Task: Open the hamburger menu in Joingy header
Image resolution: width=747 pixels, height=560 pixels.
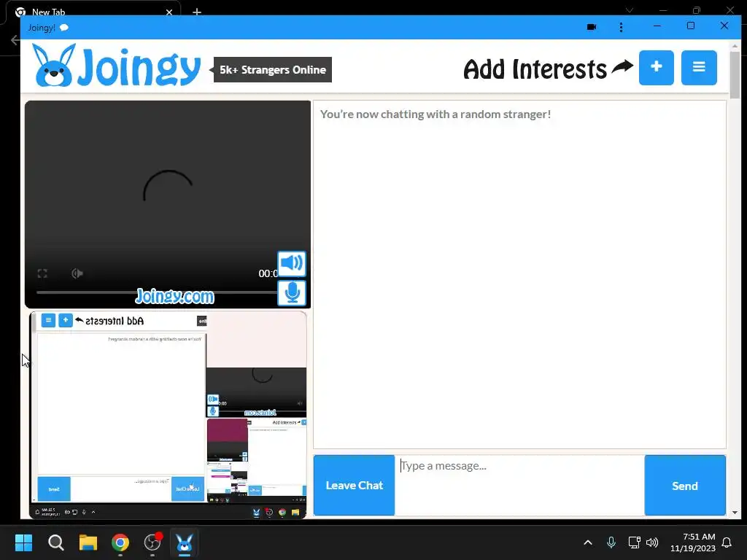Action: (x=699, y=68)
